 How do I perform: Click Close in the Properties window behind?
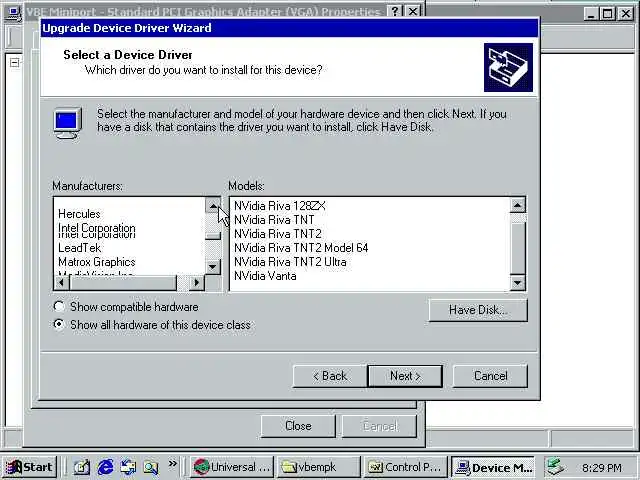pos(298,426)
